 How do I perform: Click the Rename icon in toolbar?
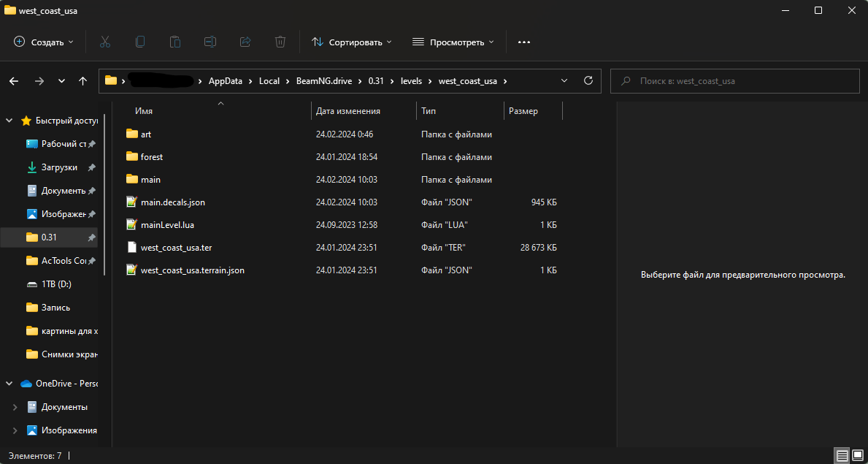pyautogui.click(x=210, y=42)
